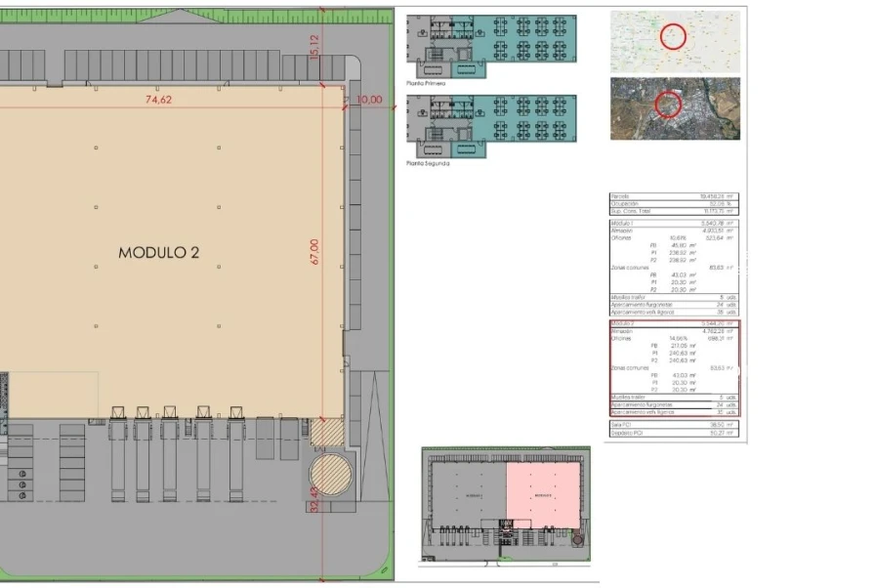Click the hatched square above the circular tank
This screenshot has width=875, height=588.
coord(326,430)
